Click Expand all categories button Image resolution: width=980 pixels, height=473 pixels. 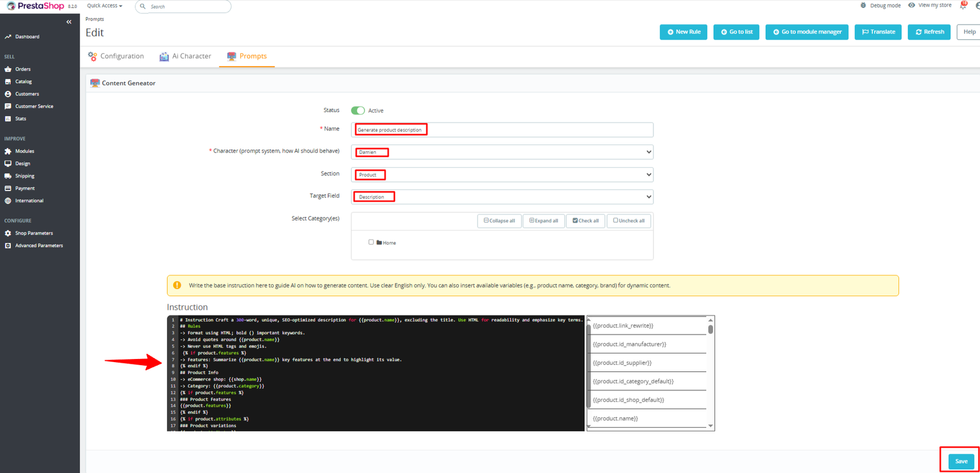point(543,221)
